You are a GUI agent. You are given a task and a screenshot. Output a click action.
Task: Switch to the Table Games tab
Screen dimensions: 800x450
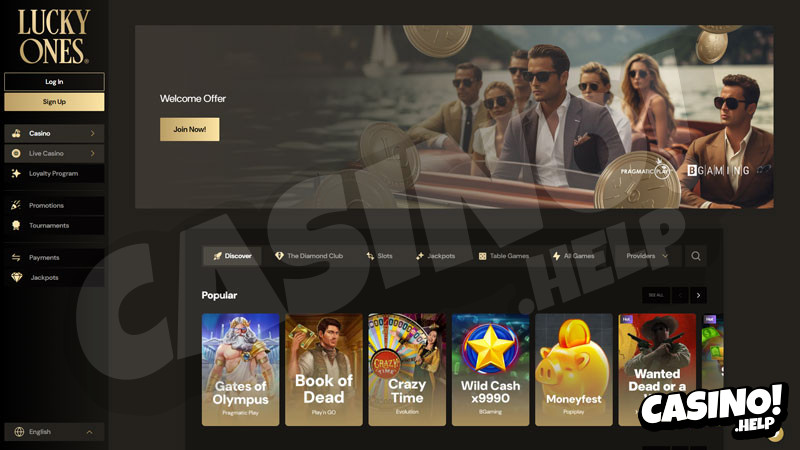pyautogui.click(x=504, y=256)
